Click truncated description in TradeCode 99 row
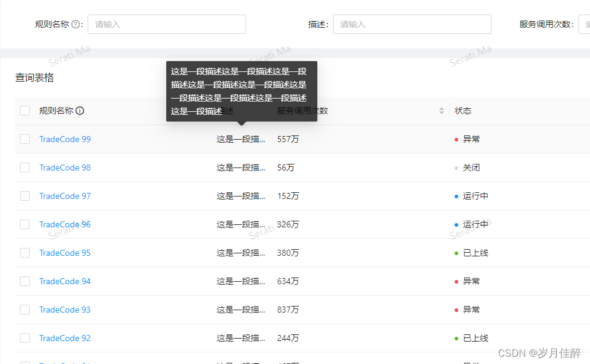This screenshot has height=364, width=590. coord(241,139)
